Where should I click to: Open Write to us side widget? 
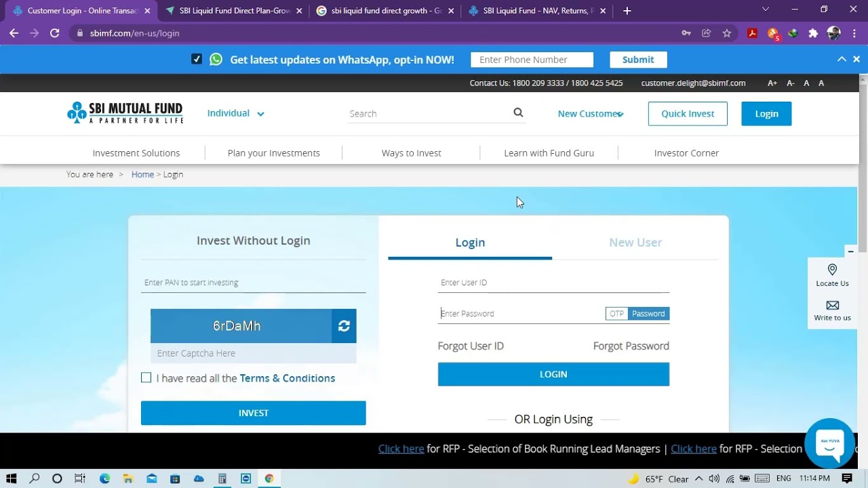[x=832, y=310]
